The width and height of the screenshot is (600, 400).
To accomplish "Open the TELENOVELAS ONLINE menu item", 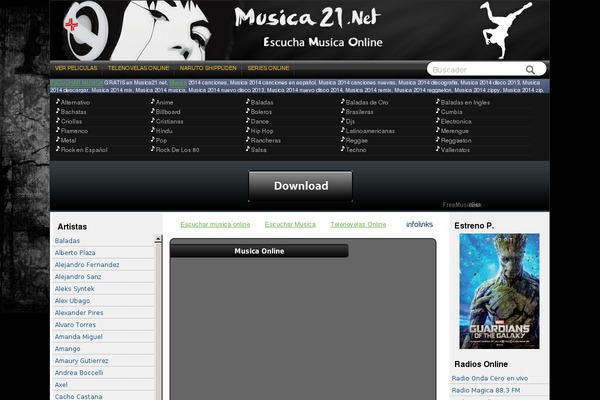I will pyautogui.click(x=139, y=68).
